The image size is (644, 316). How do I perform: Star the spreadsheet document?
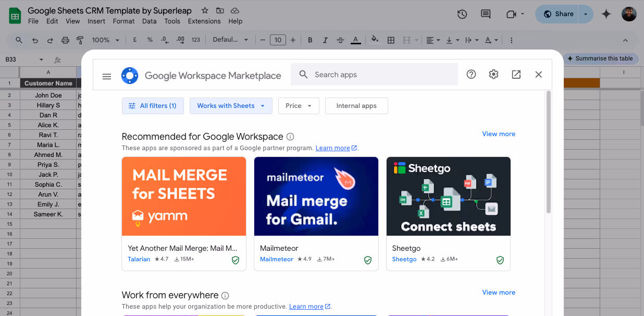click(x=205, y=10)
